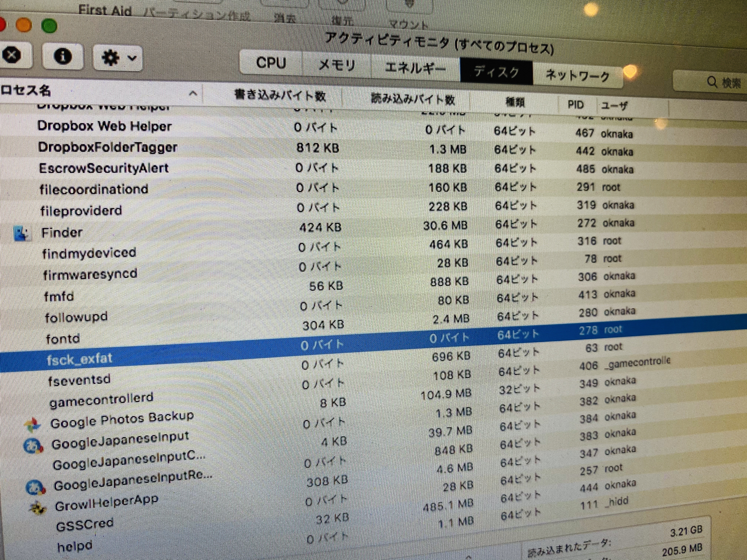The image size is (747, 560).
Task: Select the fontd process
Action: click(63, 339)
